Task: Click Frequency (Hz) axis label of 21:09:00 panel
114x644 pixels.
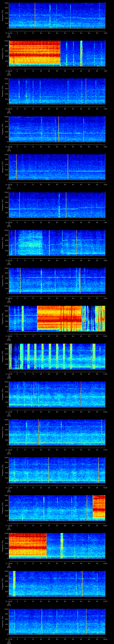Action: [3, 318]
